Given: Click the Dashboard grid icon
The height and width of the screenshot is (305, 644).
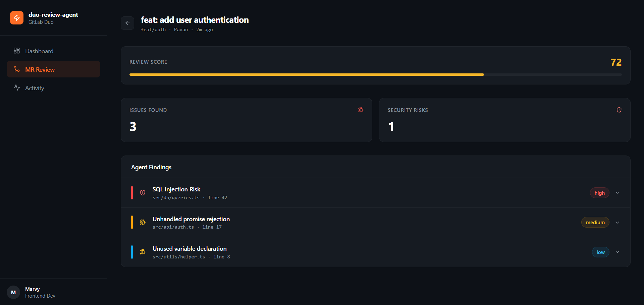Looking at the screenshot, I should 17,51.
